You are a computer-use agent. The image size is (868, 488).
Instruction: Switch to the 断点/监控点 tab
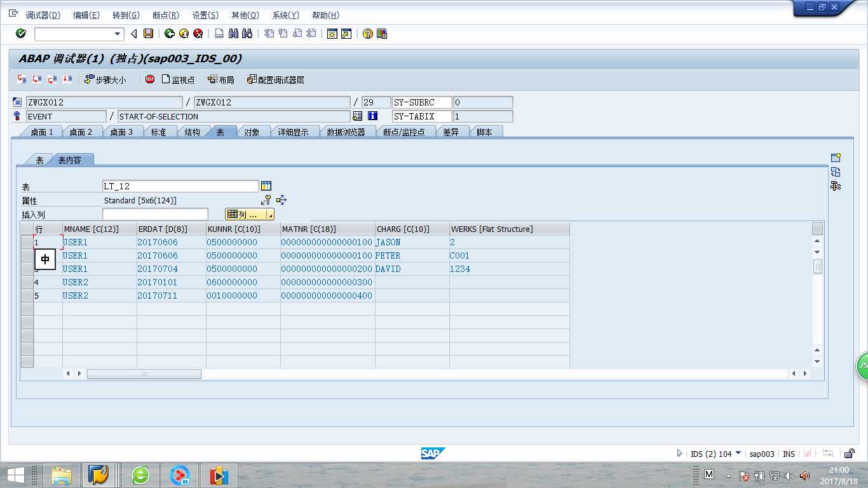(x=403, y=132)
